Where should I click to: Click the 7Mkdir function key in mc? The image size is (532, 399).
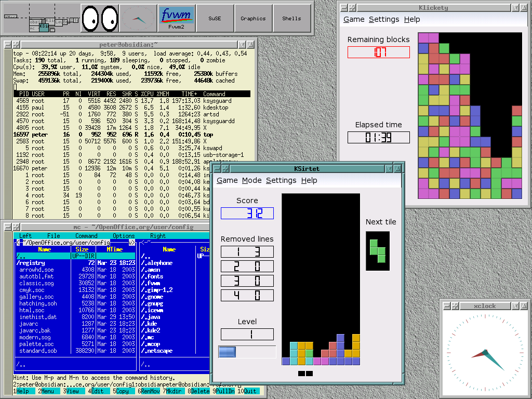(174, 391)
